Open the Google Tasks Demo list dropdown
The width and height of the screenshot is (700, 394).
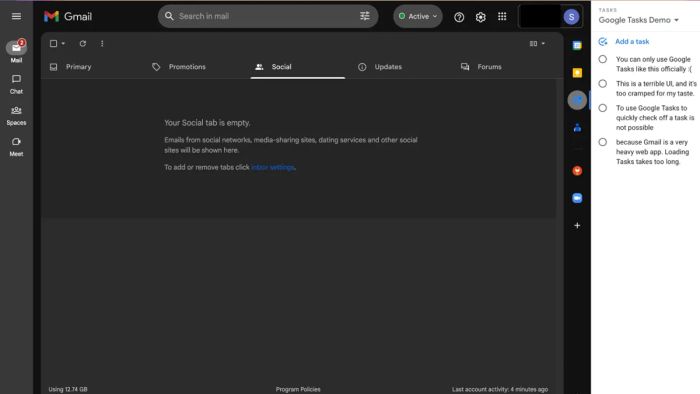pos(638,20)
